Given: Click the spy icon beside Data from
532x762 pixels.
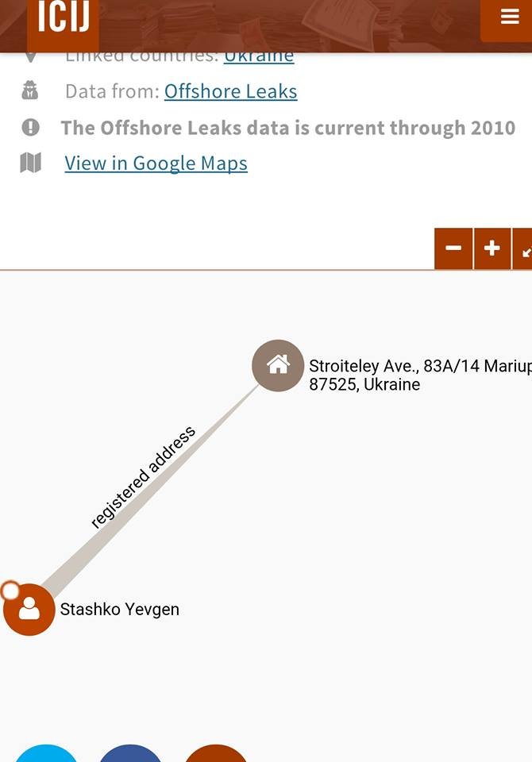Looking at the screenshot, I should tap(30, 90).
